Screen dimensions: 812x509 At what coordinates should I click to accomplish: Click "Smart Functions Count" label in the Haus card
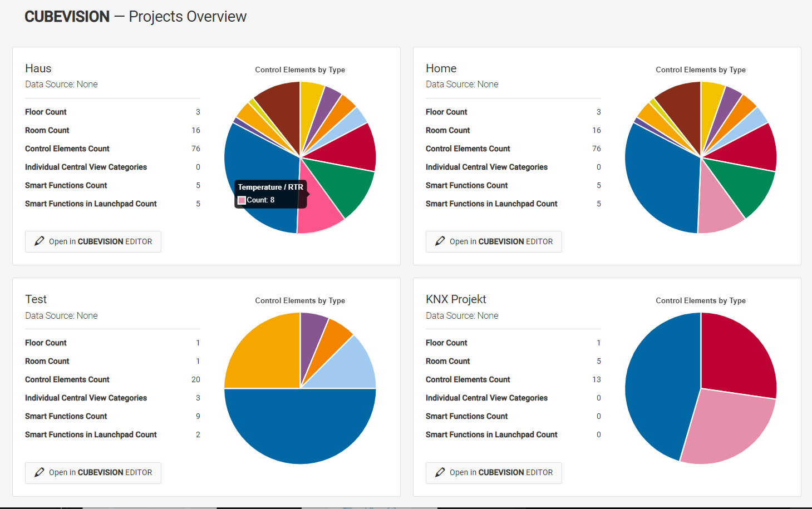66,185
